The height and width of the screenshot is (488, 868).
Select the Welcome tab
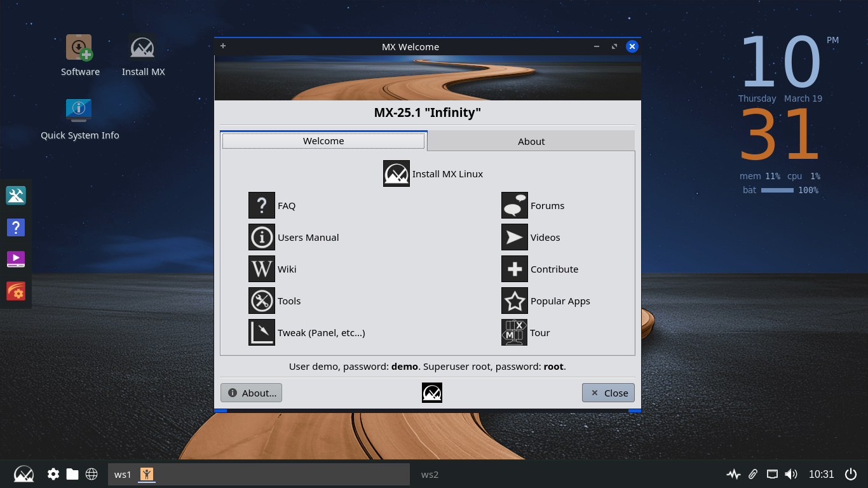[x=323, y=141]
